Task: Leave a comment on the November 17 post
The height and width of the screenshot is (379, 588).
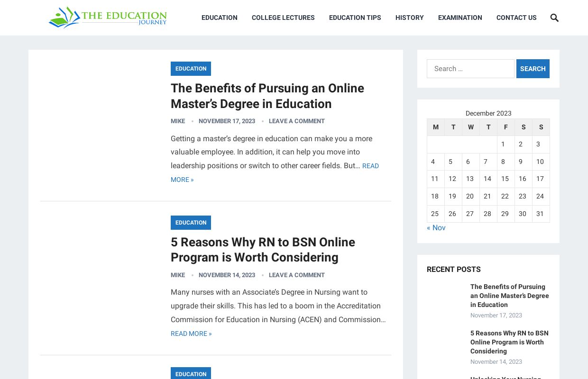Action: (x=296, y=121)
